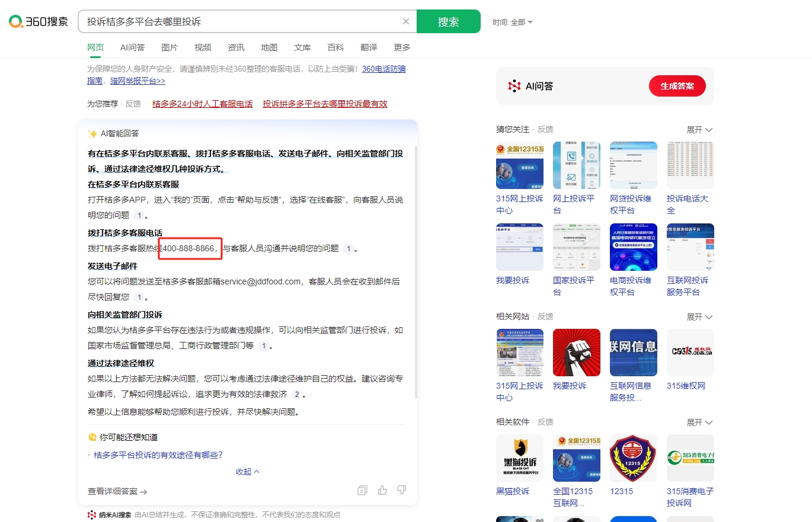The image size is (812, 522).
Task: Open 桔多多24小时人工客服电话 suggestion link
Action: point(202,104)
